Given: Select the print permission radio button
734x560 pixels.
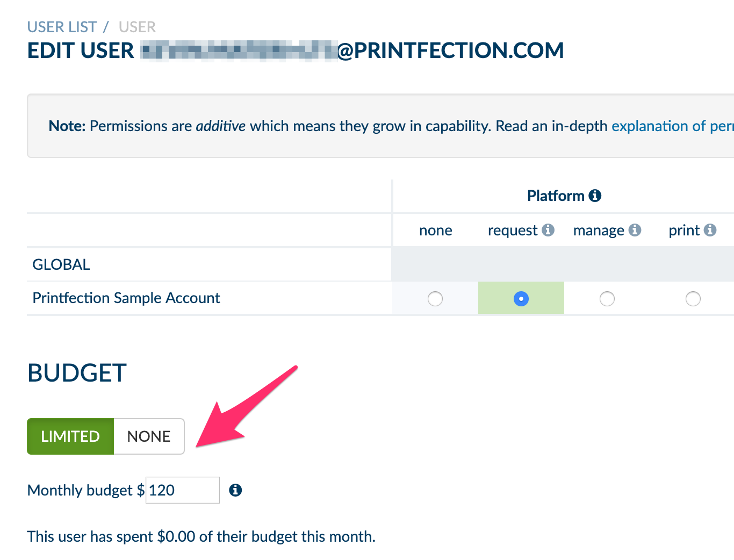Looking at the screenshot, I should (693, 298).
